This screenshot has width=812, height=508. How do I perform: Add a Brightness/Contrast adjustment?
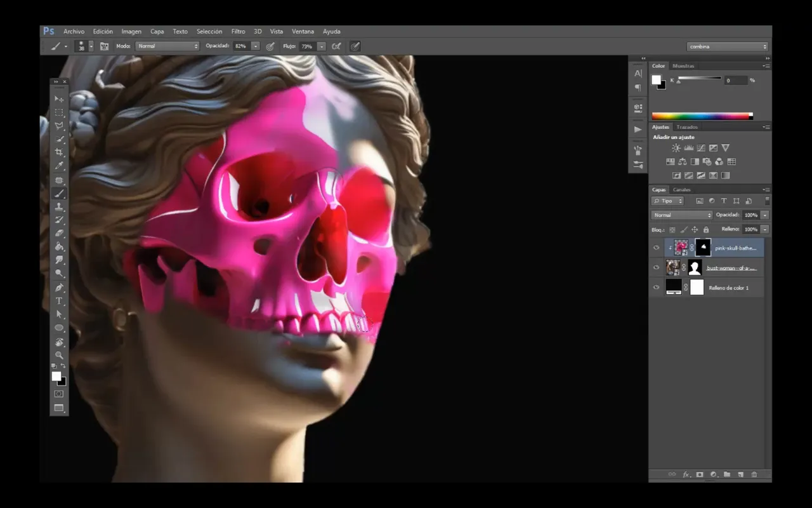point(676,148)
